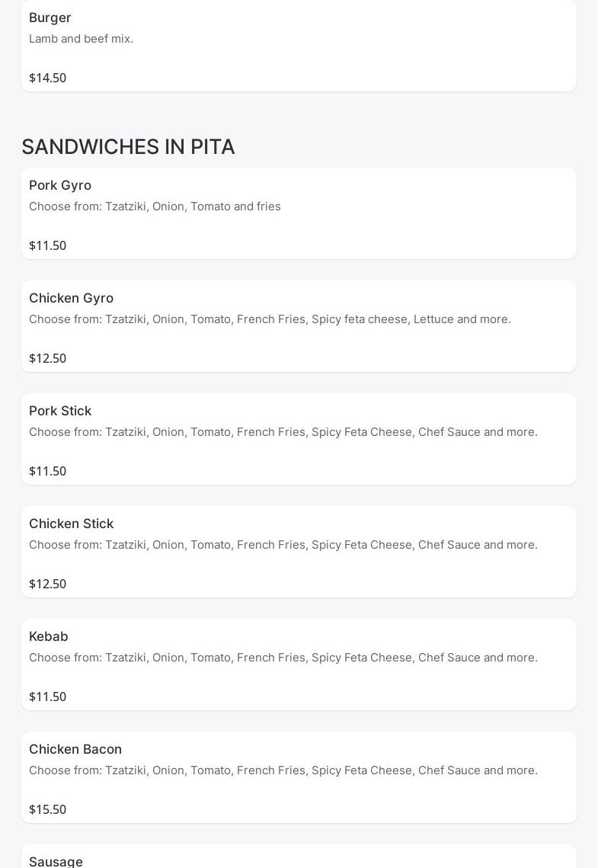Screen dimensions: 598x868
Task: Select the Pork Gyro toppings description
Action: click(155, 207)
